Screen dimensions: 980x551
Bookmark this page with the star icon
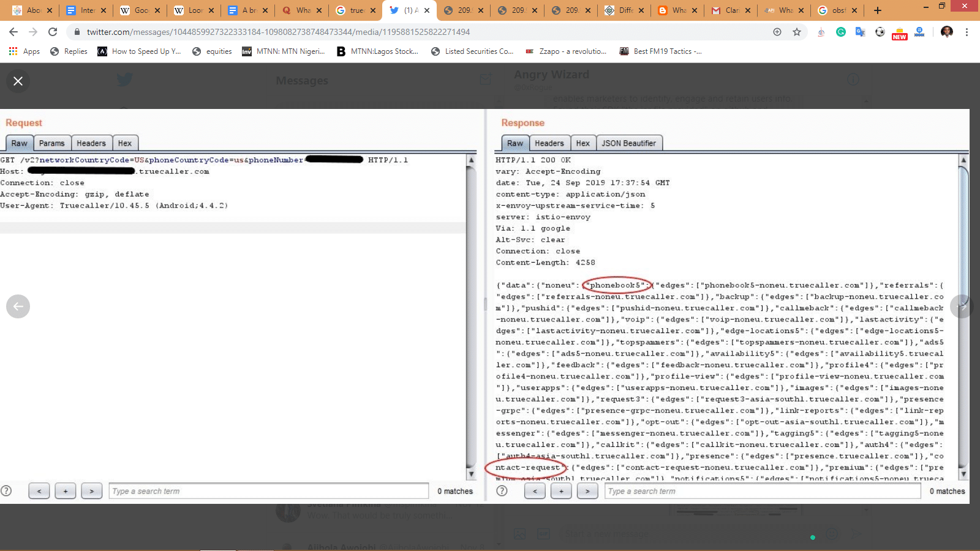point(797,32)
